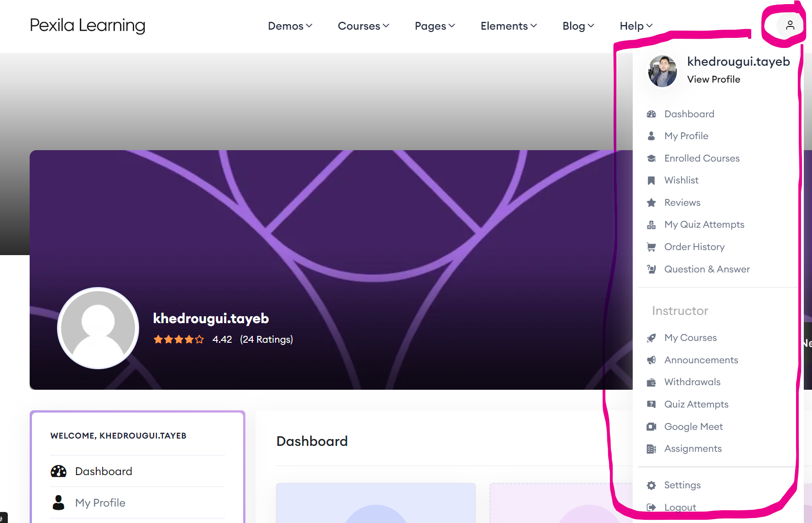This screenshot has height=523, width=812.
Task: Open the user account icon in header
Action: click(x=790, y=25)
